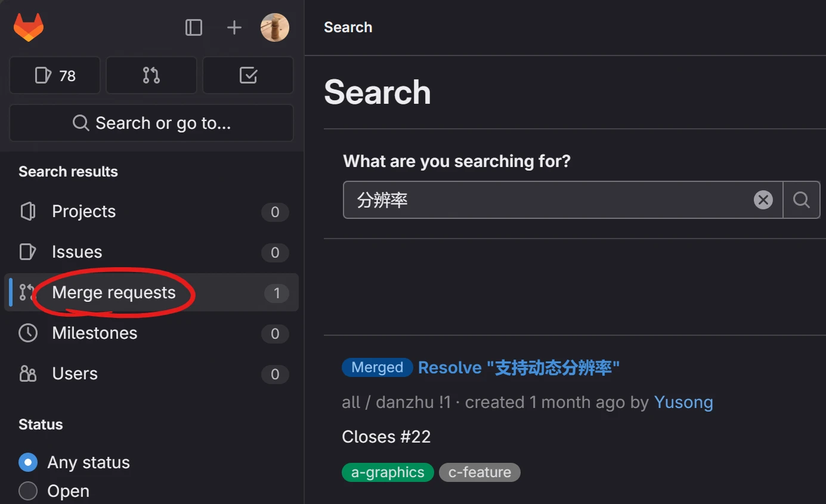The width and height of the screenshot is (826, 504).
Task: Select the Open status radio button
Action: [x=28, y=491]
